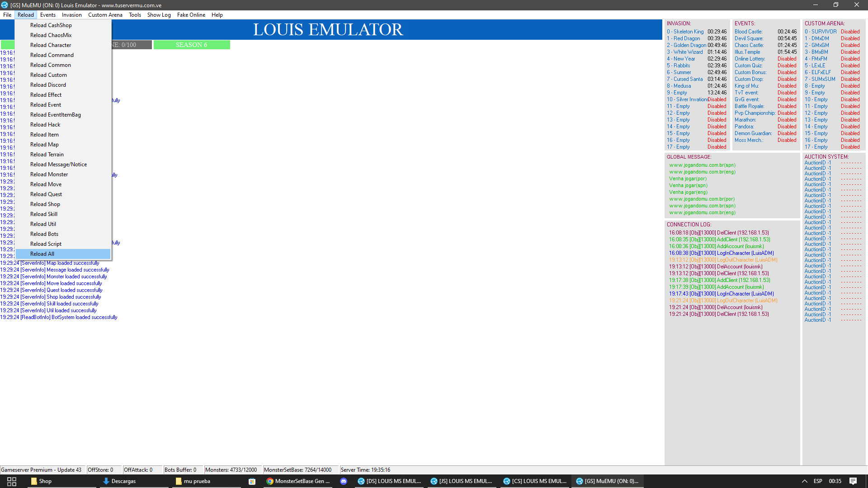Select Reload Script
This screenshot has width=868, height=488.
63,244
